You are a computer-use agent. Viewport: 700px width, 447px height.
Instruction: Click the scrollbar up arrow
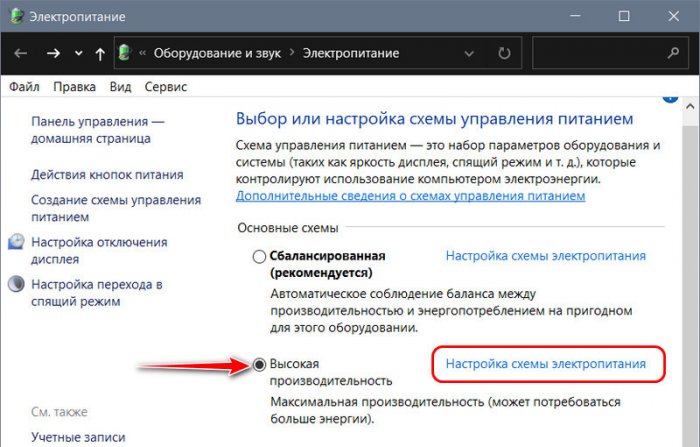690,106
